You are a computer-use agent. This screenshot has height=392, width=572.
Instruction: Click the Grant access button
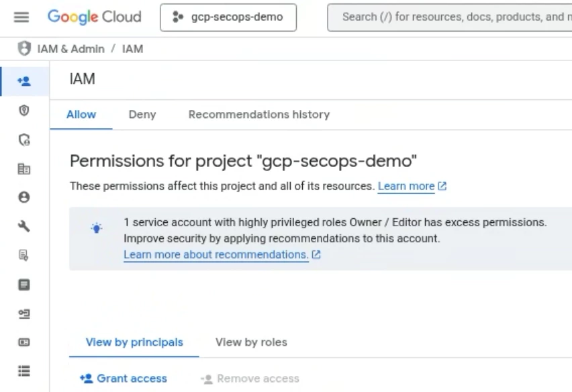pos(124,379)
